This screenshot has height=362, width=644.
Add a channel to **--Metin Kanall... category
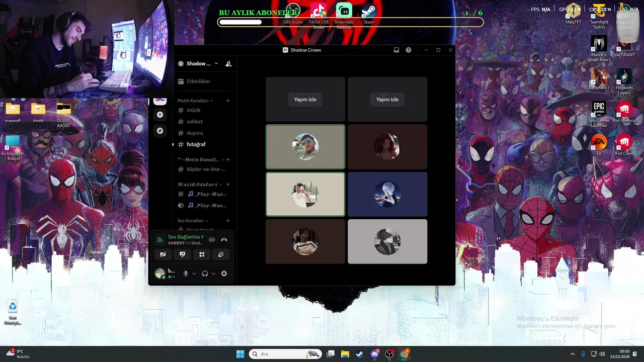tap(228, 159)
